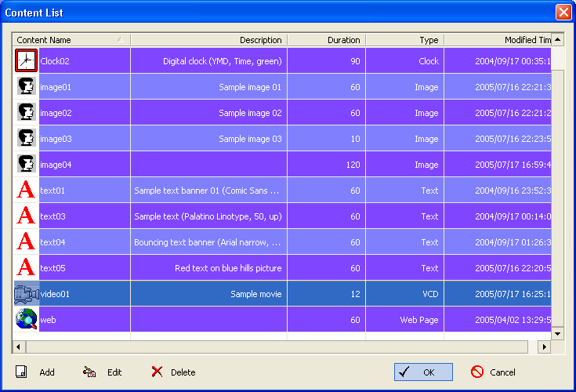Click the web globe icon

pos(27,320)
